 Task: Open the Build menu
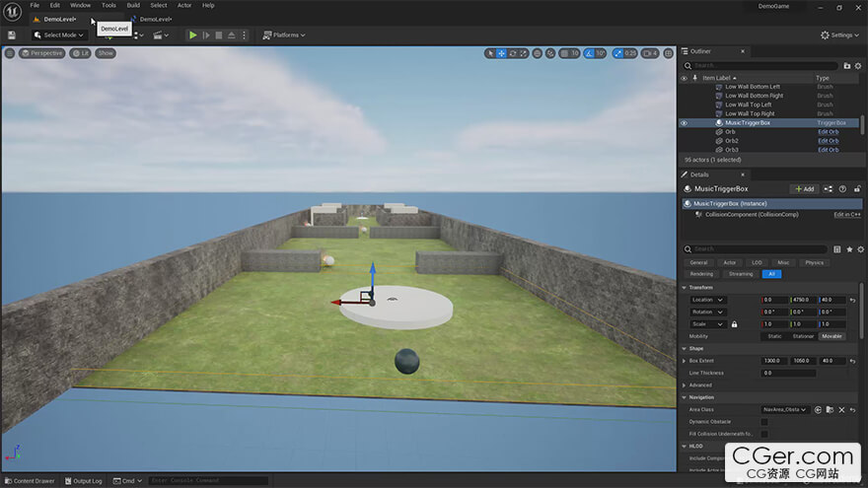point(133,6)
